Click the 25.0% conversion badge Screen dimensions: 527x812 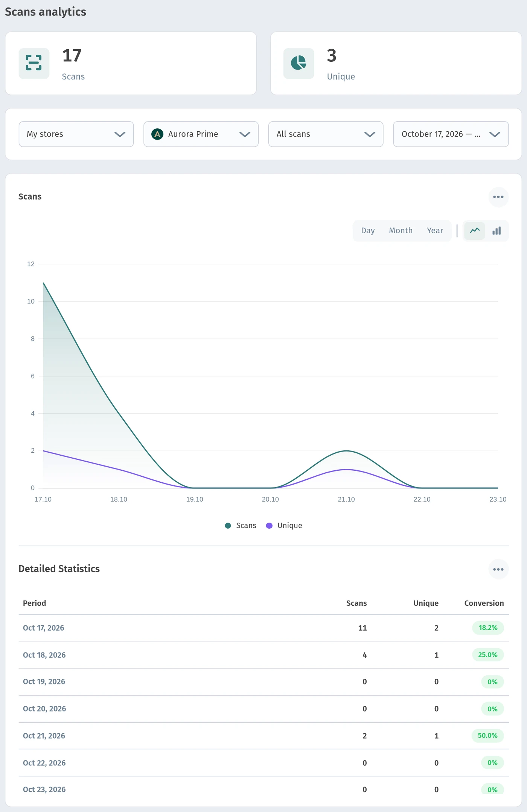488,655
